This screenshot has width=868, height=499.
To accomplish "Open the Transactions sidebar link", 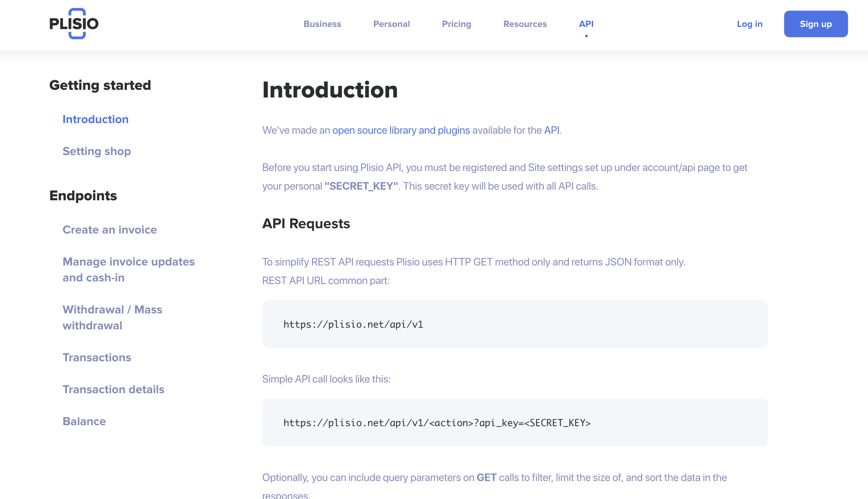I will tap(97, 358).
